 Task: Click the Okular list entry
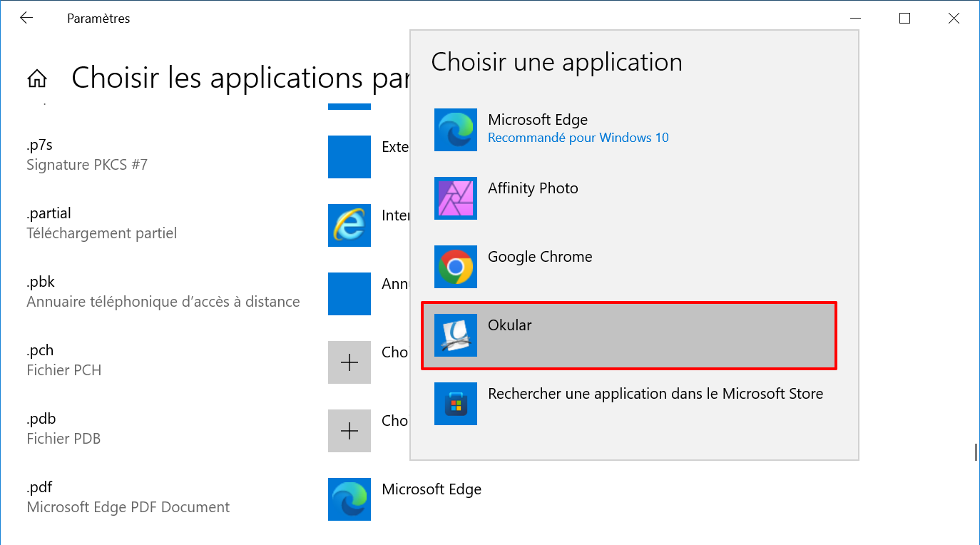tap(628, 336)
